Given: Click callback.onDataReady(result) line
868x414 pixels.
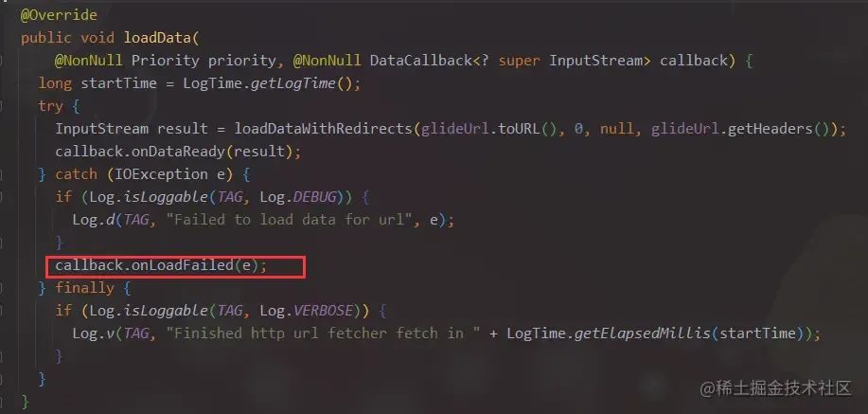Looking at the screenshot, I should point(178,152).
